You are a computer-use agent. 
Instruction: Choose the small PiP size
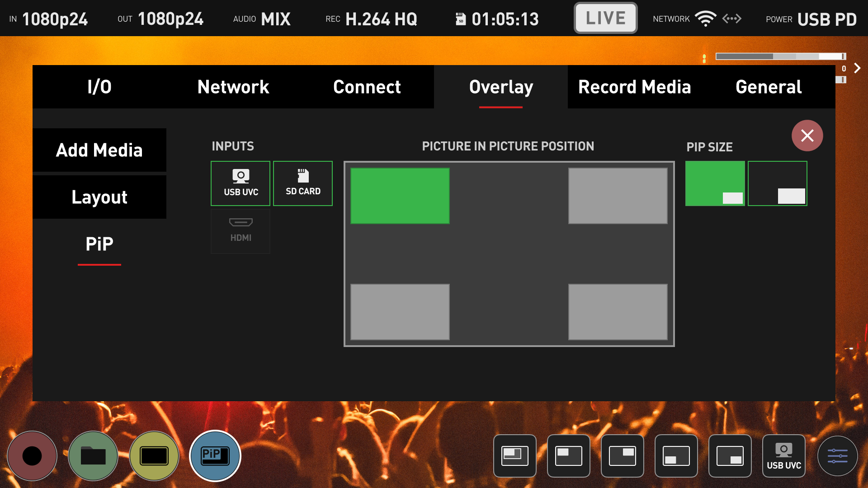click(x=715, y=183)
